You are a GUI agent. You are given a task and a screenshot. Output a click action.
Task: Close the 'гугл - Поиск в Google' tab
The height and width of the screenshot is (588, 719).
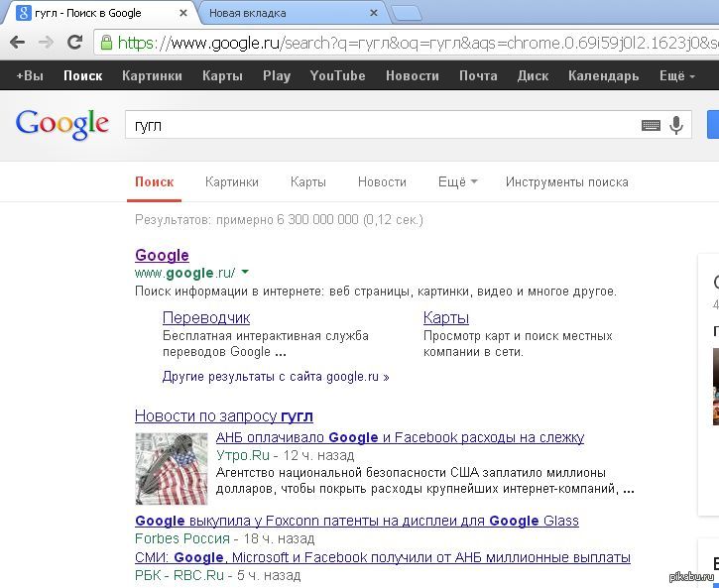[x=182, y=13]
